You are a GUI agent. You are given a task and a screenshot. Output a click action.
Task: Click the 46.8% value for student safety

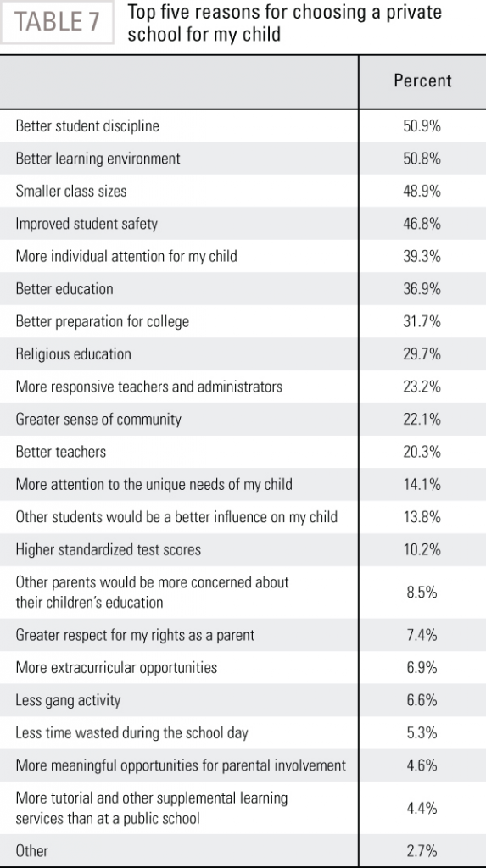tap(422, 224)
